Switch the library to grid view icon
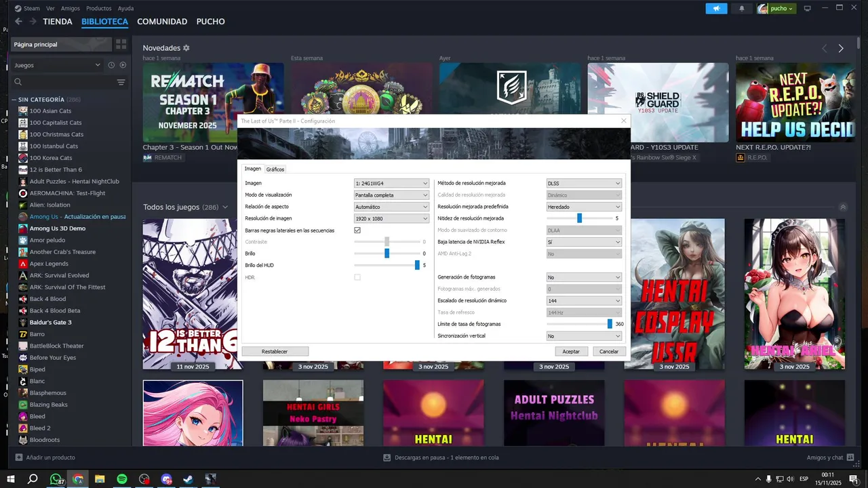The width and height of the screenshot is (868, 488). point(121,44)
